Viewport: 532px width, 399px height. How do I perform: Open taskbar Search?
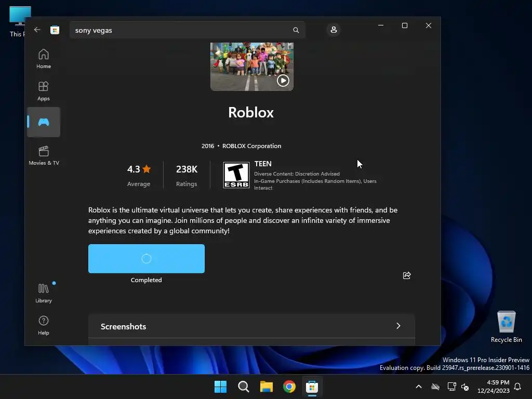243,387
